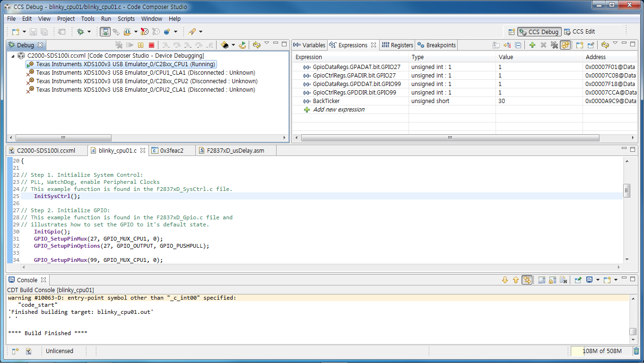Click the Pin to Debug Context icon in Expressions
Viewport: 644px width, 363px height.
[591, 45]
